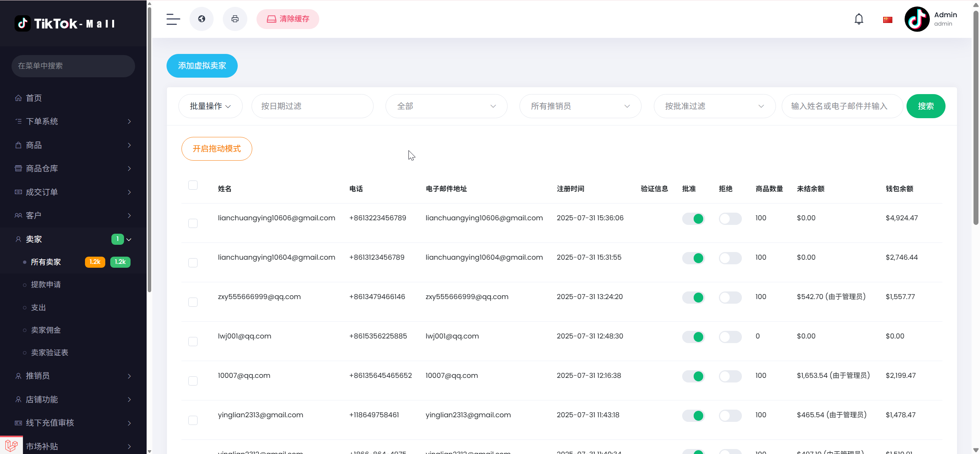The image size is (980, 454).
Task: Click the person icon beside 推销员
Action: click(x=18, y=376)
